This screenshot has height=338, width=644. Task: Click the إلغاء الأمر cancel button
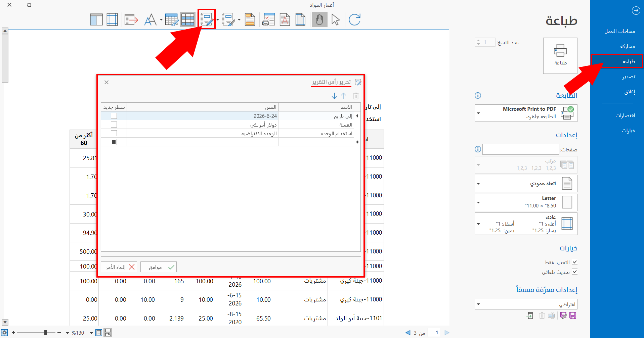click(119, 267)
